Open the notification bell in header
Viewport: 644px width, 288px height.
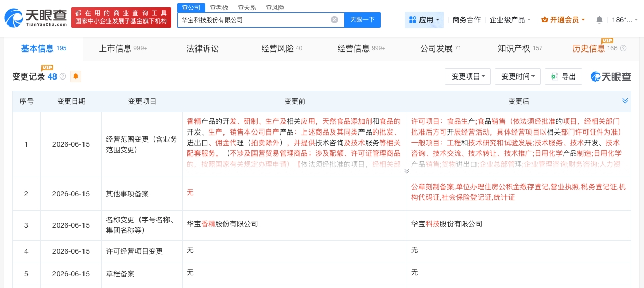(x=599, y=20)
